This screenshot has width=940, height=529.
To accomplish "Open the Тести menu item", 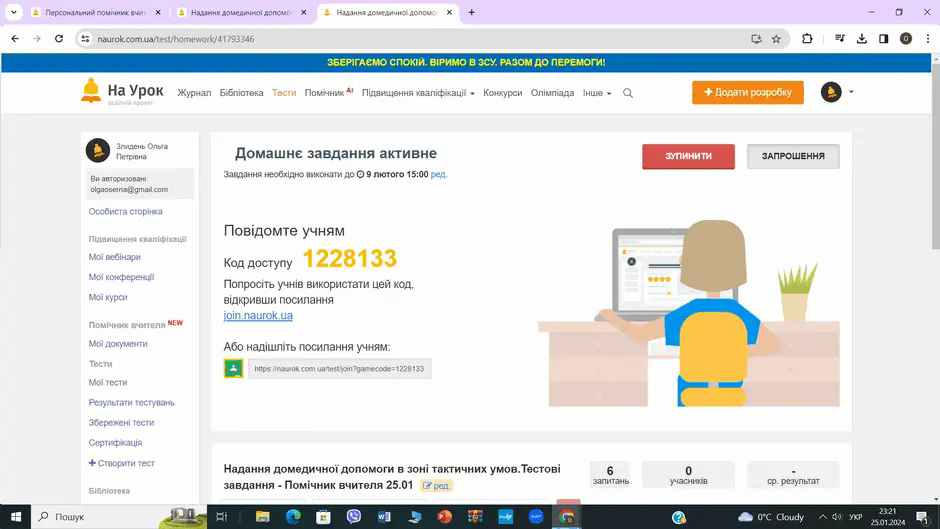I will (x=284, y=93).
